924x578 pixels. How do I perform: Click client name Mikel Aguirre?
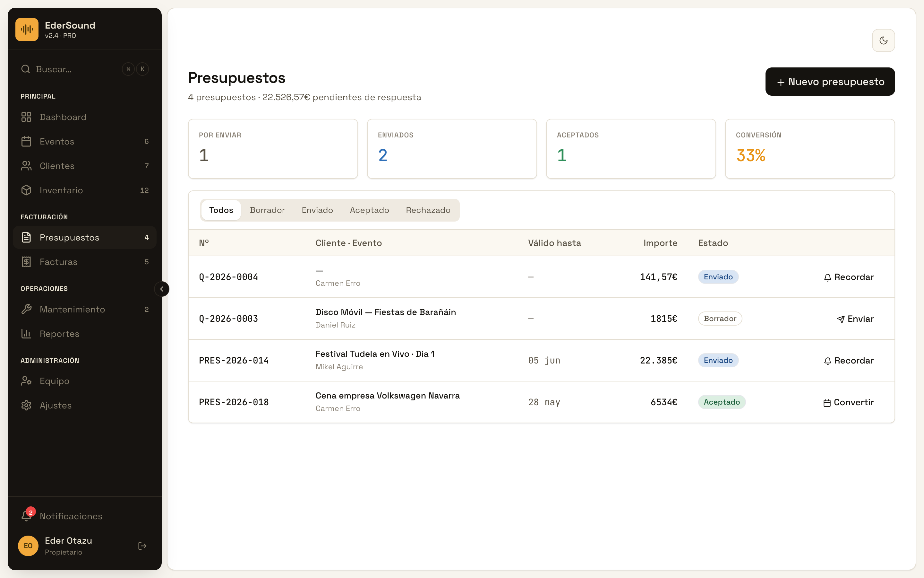(x=339, y=367)
